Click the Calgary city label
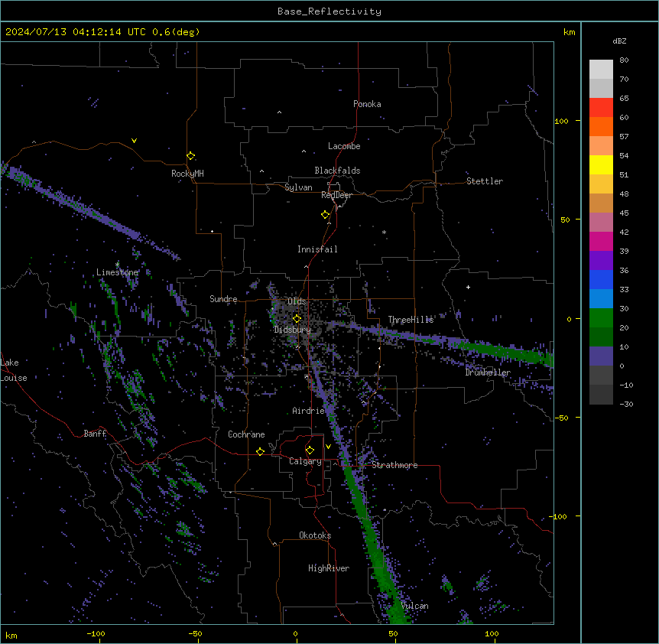659x644 pixels. click(305, 461)
